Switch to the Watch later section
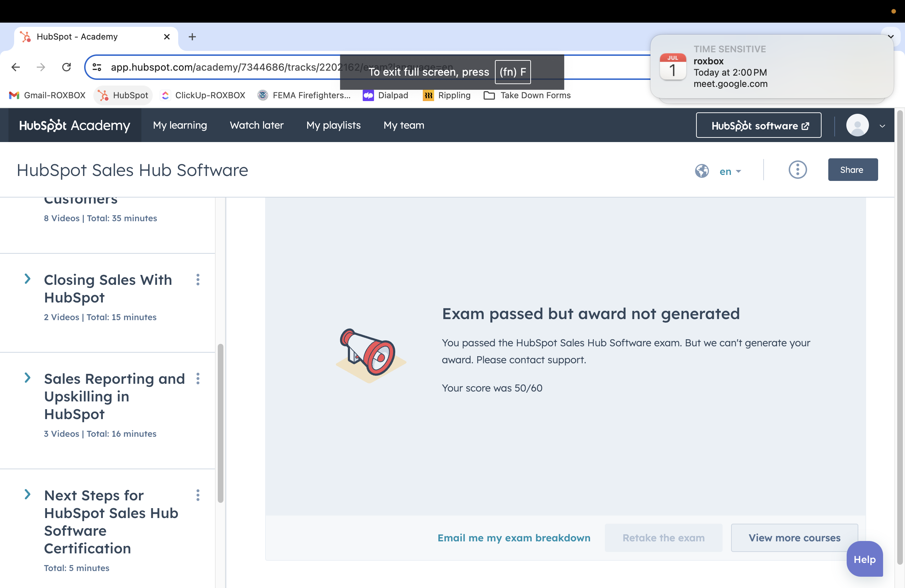Image resolution: width=905 pixels, height=588 pixels. (x=257, y=125)
